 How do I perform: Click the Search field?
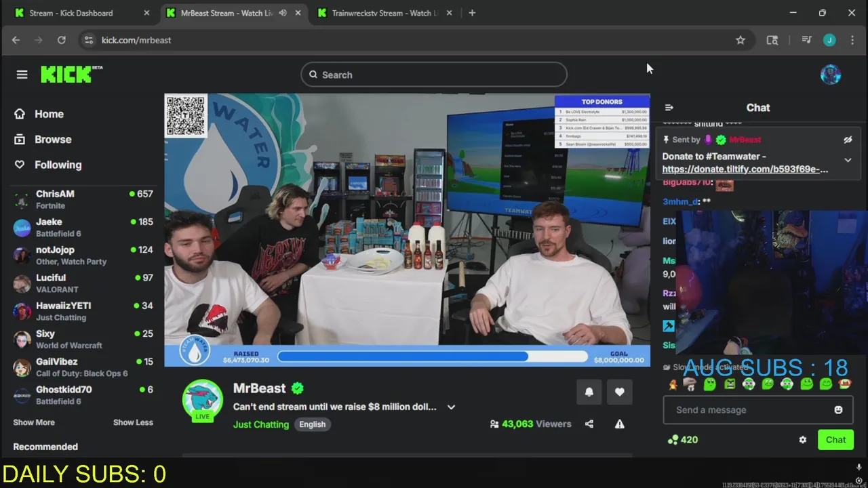tap(434, 75)
